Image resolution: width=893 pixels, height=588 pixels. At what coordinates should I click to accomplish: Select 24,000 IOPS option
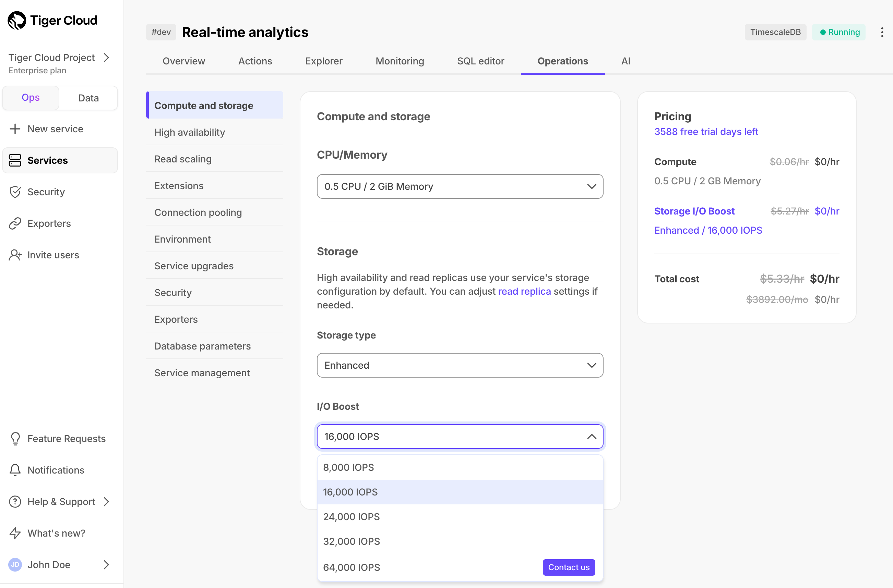(460, 517)
